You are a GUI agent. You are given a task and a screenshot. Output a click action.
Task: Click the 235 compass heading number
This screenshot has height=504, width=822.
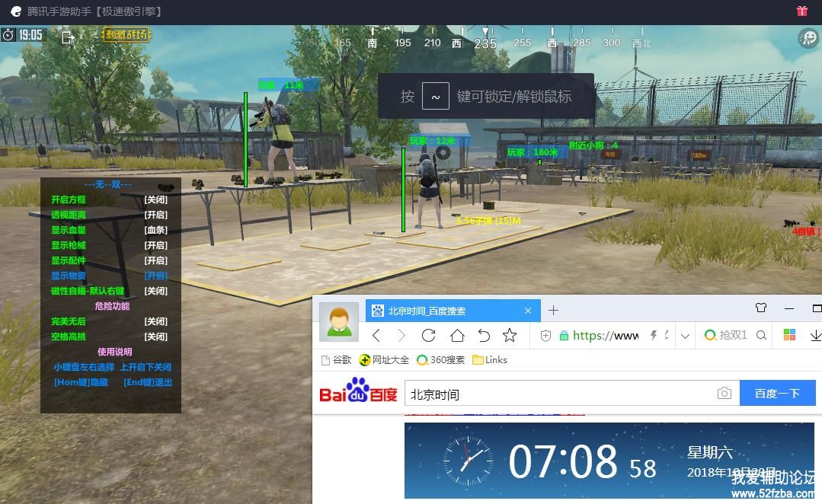coord(485,43)
